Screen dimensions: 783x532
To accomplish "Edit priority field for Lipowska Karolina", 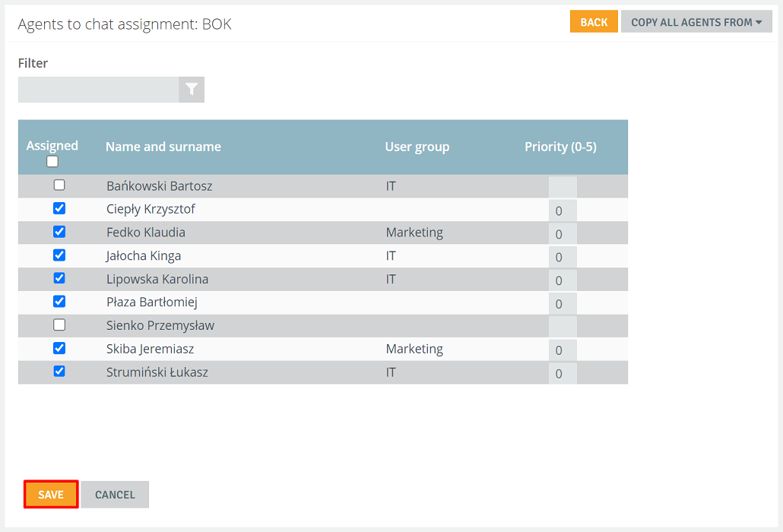I will [563, 280].
